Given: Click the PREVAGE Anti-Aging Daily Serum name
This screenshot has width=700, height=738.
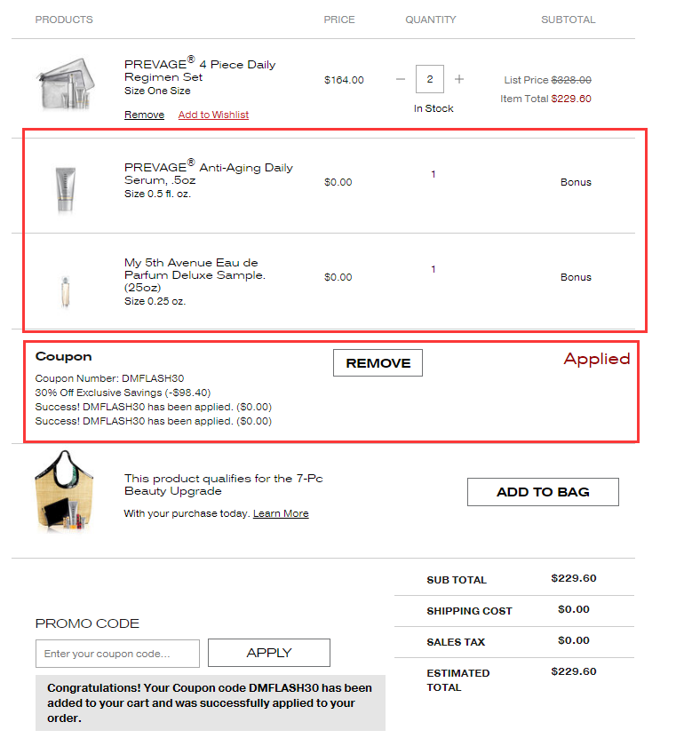Looking at the screenshot, I should point(209,173).
